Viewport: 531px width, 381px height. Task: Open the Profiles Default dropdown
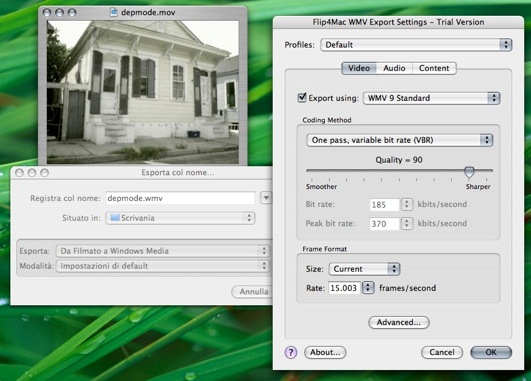tap(416, 45)
